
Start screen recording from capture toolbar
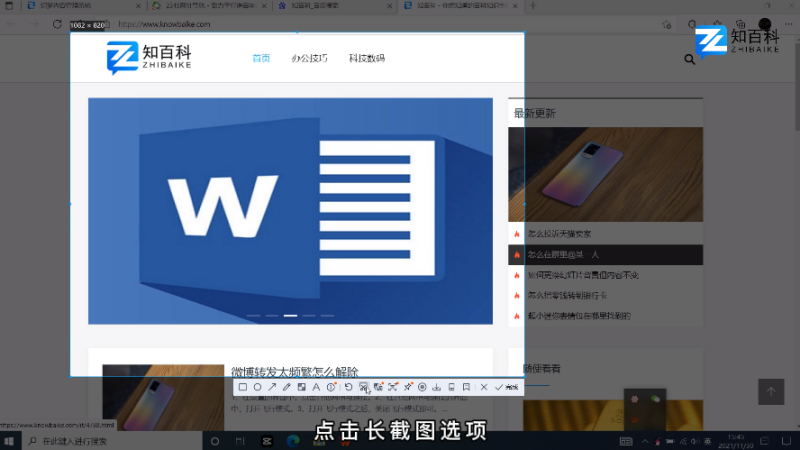(422, 387)
